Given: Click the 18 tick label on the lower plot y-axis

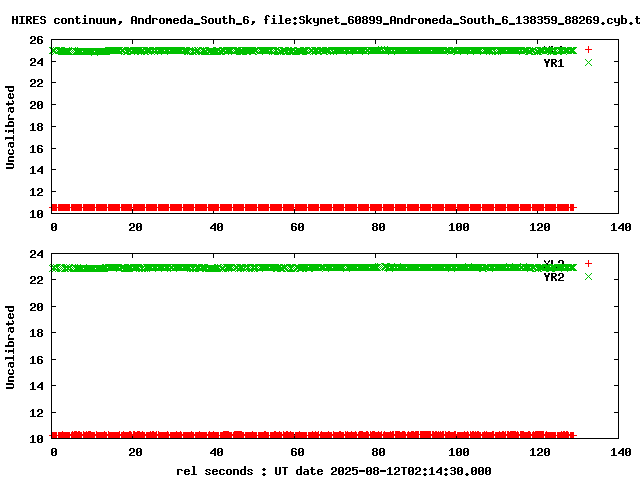Looking at the screenshot, I should pos(36,333).
